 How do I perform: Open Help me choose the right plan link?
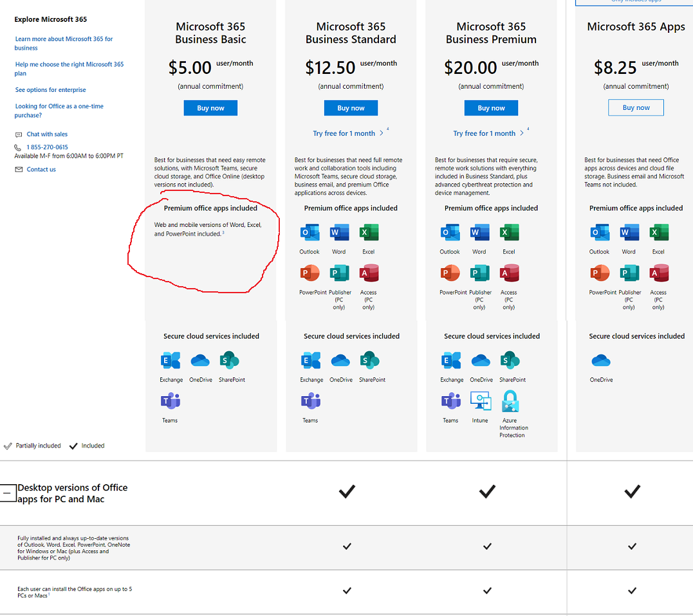[x=69, y=68]
